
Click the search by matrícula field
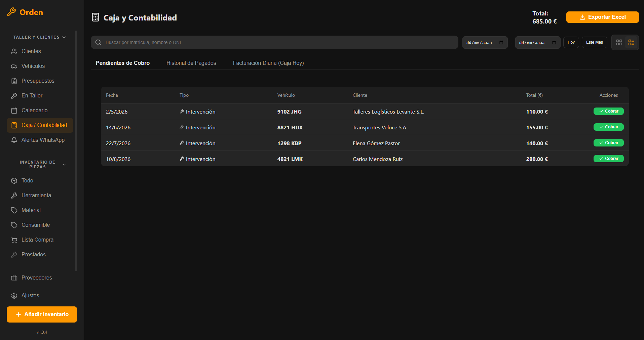tap(274, 42)
